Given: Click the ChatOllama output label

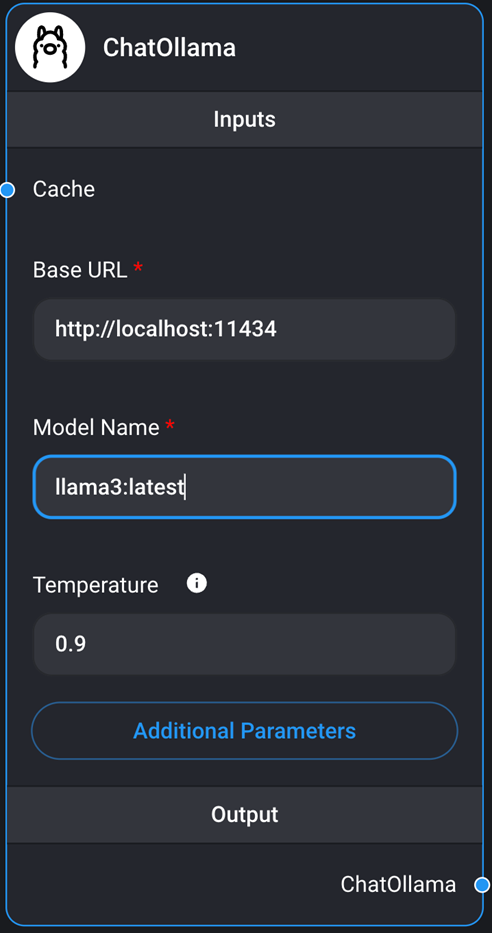Looking at the screenshot, I should click(398, 885).
